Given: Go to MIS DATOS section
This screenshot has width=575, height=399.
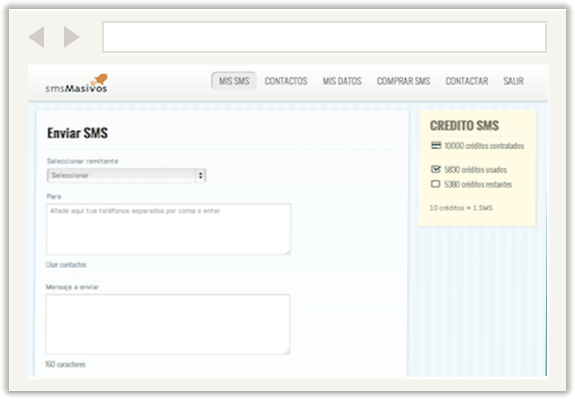Looking at the screenshot, I should (342, 81).
